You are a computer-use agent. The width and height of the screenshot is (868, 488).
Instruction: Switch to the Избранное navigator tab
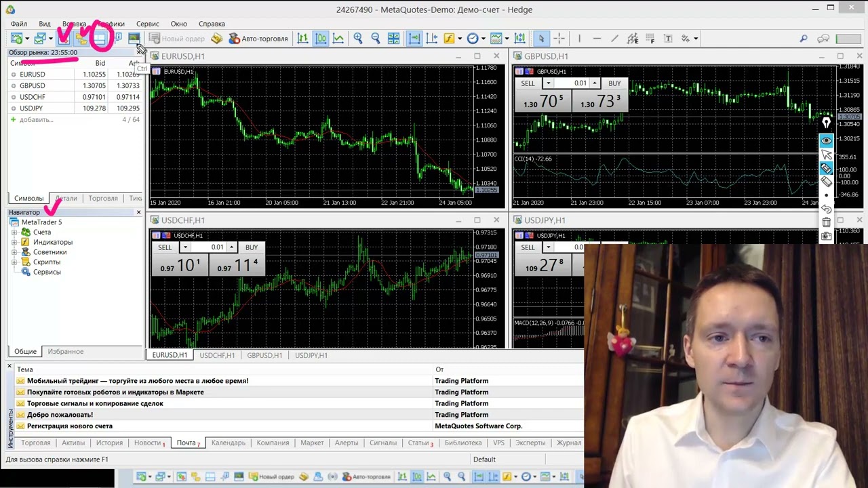[x=66, y=351]
